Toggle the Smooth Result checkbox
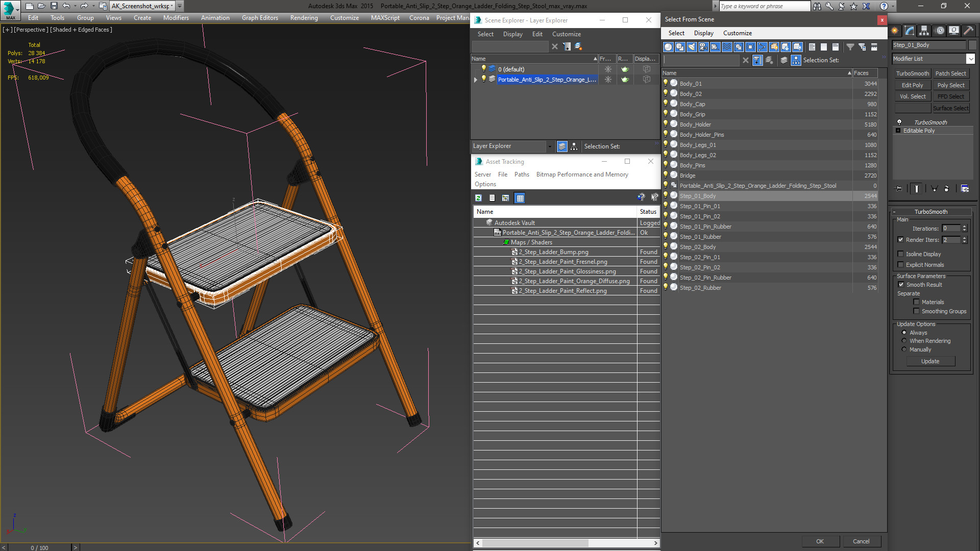Viewport: 980px width, 551px height. (x=901, y=285)
